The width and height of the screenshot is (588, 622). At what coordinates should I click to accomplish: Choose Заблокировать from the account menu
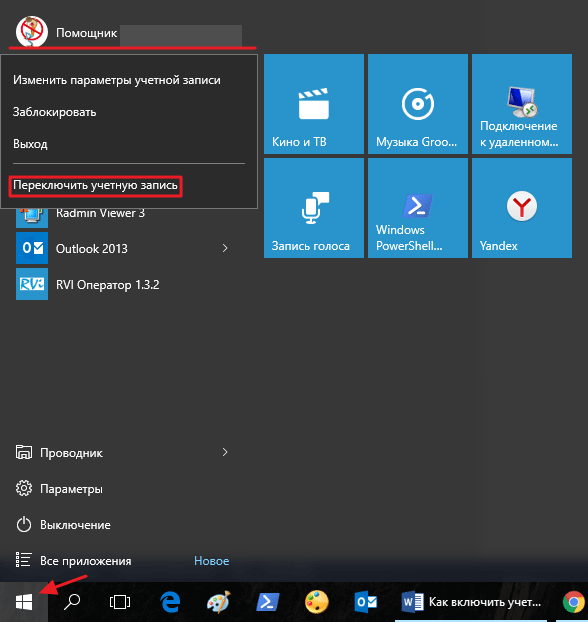(54, 112)
